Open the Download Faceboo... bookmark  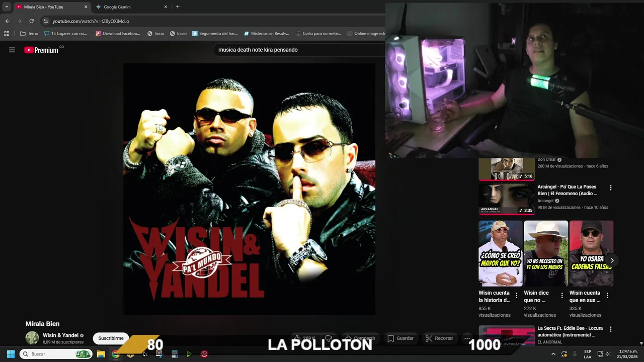pyautogui.click(x=117, y=34)
